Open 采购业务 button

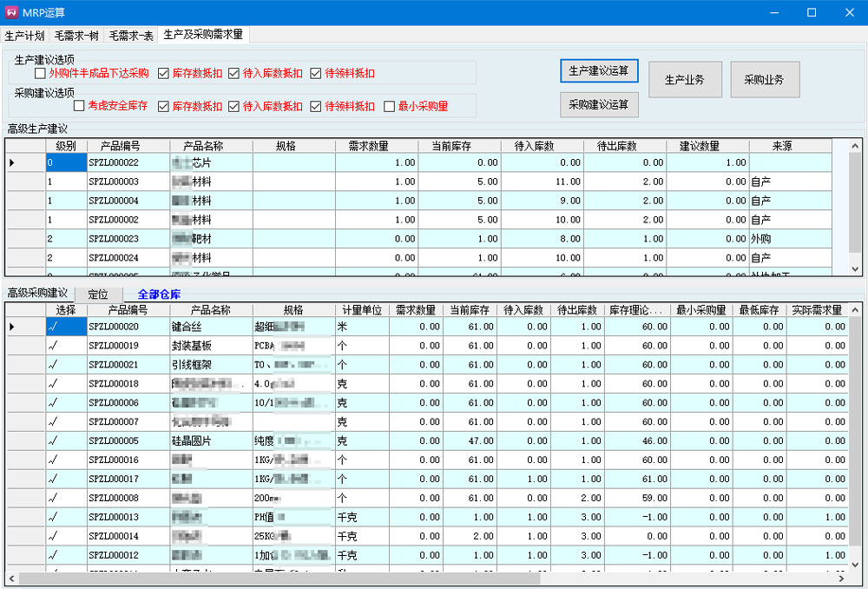pyautogui.click(x=763, y=80)
